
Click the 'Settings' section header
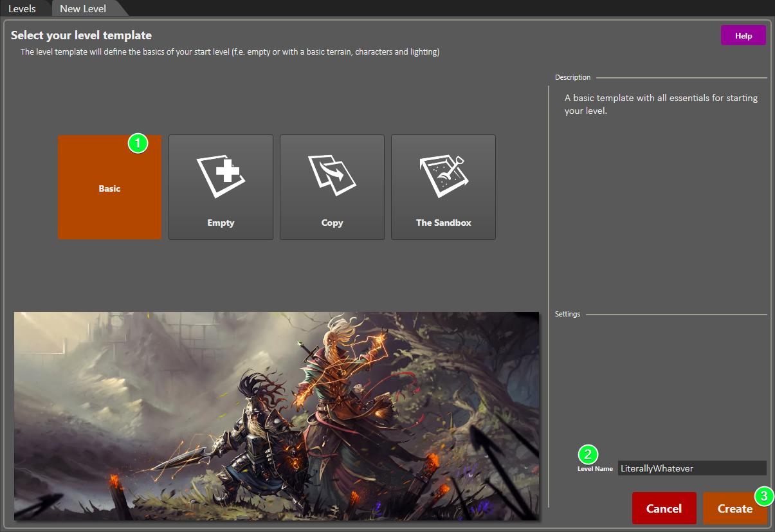click(567, 314)
